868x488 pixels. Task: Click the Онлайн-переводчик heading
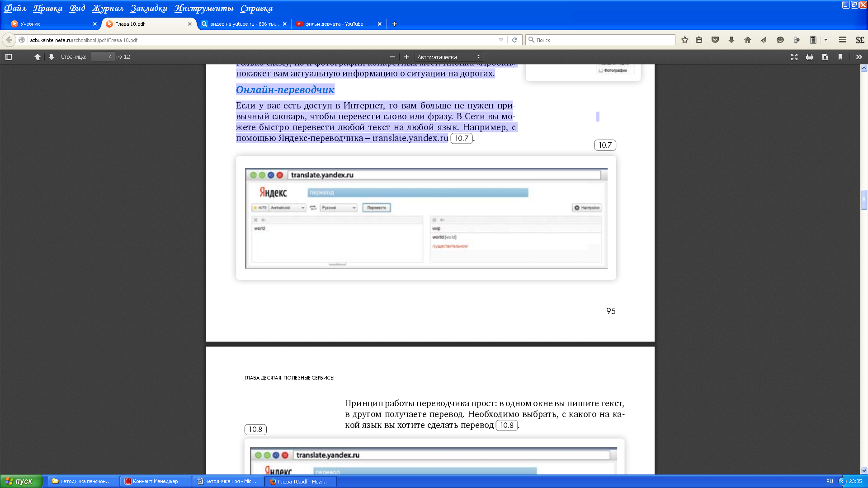coord(285,89)
